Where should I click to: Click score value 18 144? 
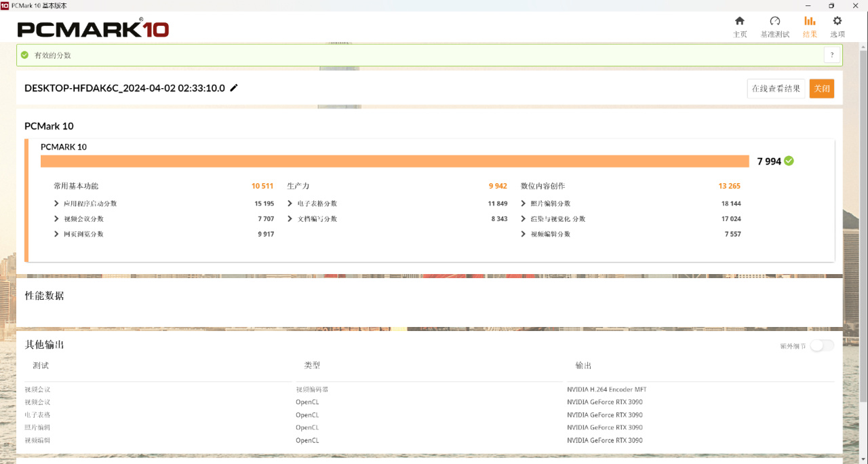[x=731, y=204]
